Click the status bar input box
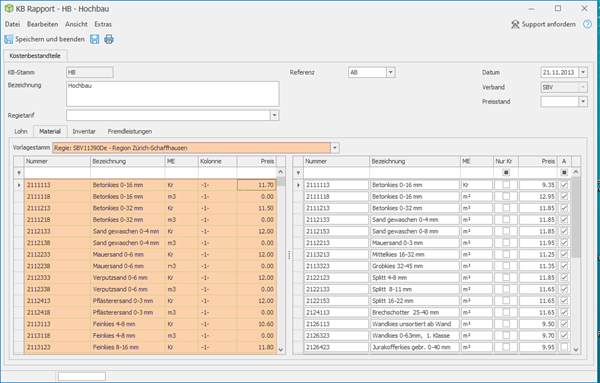Viewport: 600px width, 383px height. (x=82, y=376)
